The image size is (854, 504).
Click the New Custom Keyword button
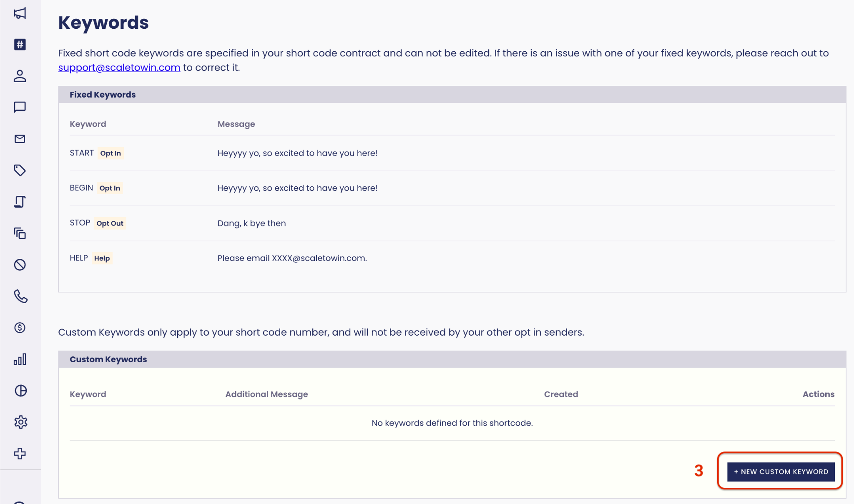pos(781,472)
